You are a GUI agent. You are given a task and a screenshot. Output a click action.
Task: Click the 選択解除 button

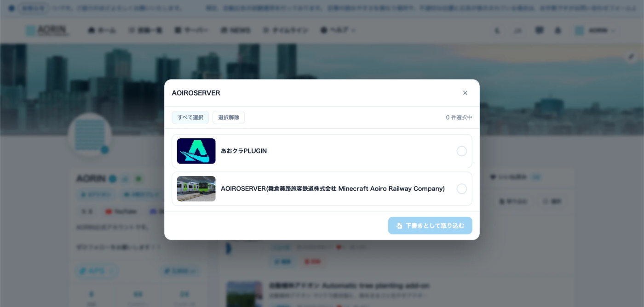point(229,117)
